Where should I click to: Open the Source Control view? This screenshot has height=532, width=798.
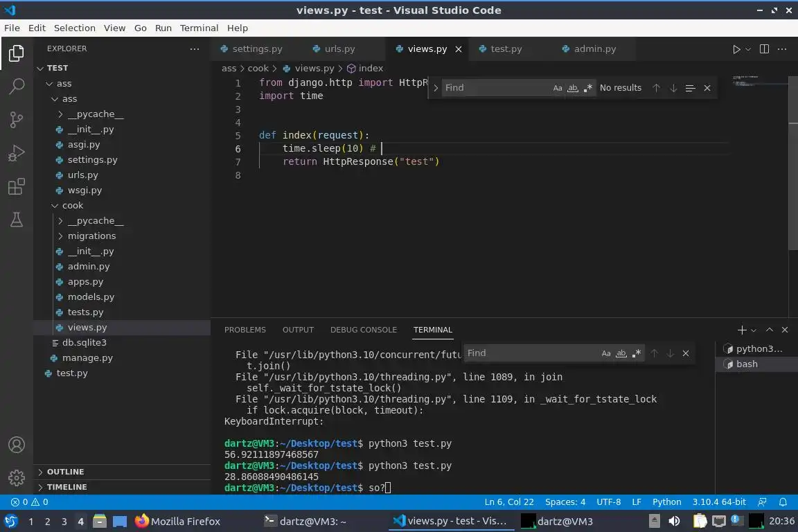point(17,120)
